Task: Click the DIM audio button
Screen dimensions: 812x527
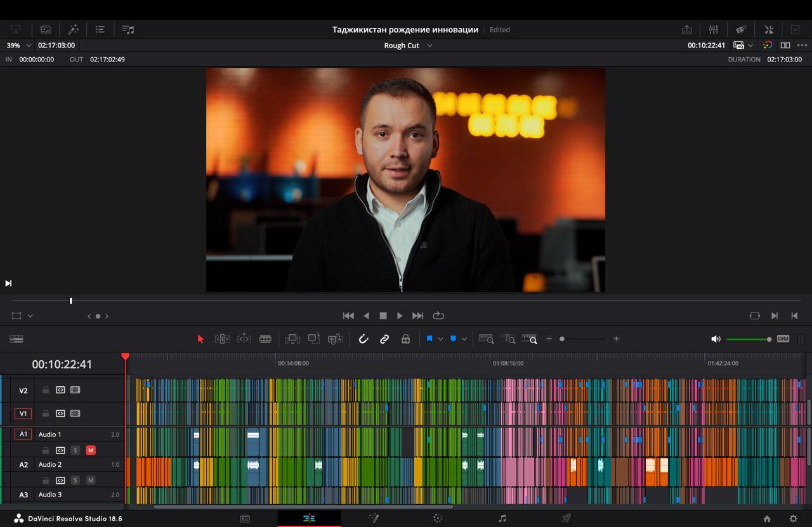Action: click(783, 339)
